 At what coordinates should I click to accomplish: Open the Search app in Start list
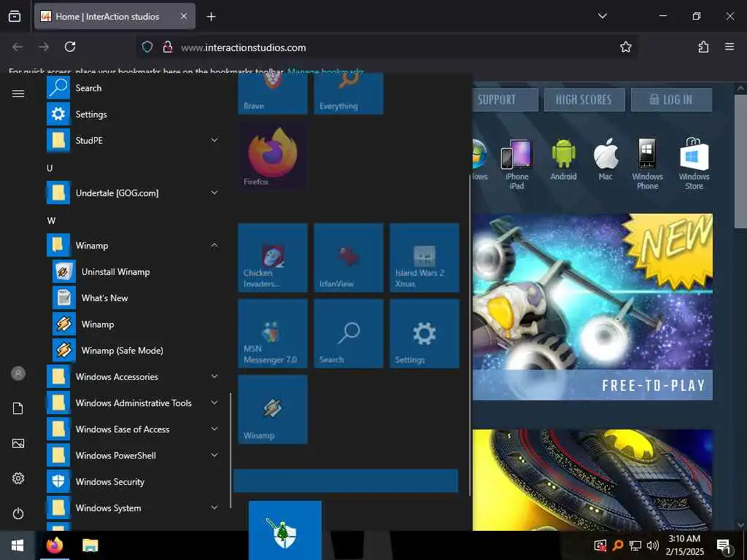[x=133, y=88]
